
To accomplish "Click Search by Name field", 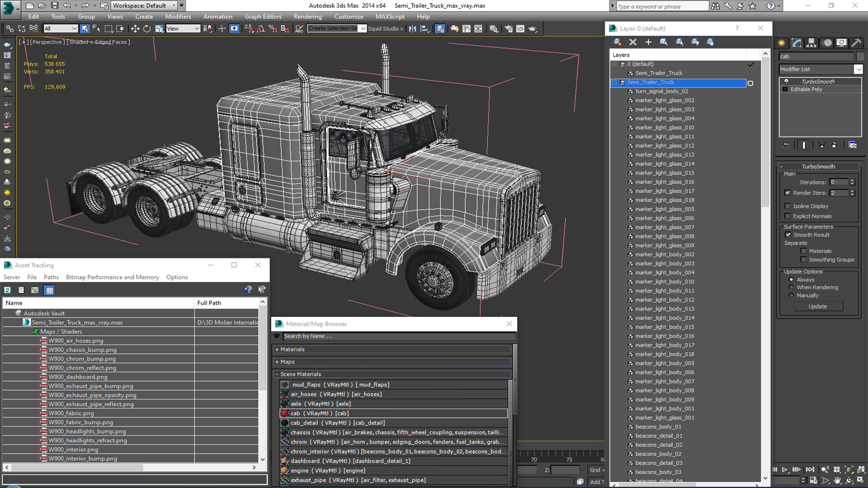I will pyautogui.click(x=399, y=336).
